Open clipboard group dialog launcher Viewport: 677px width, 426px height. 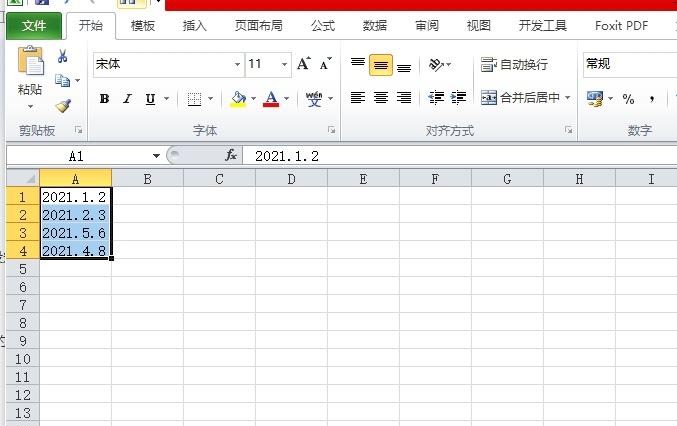coord(78,129)
